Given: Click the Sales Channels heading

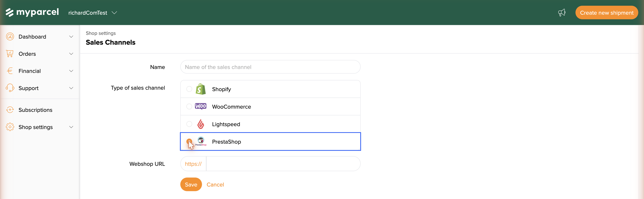Looking at the screenshot, I should (111, 42).
